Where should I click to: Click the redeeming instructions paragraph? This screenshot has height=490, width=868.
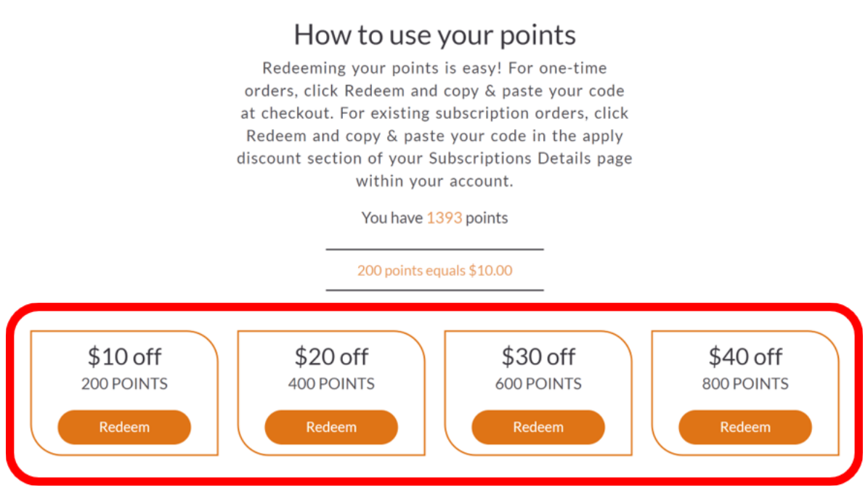pos(434,124)
